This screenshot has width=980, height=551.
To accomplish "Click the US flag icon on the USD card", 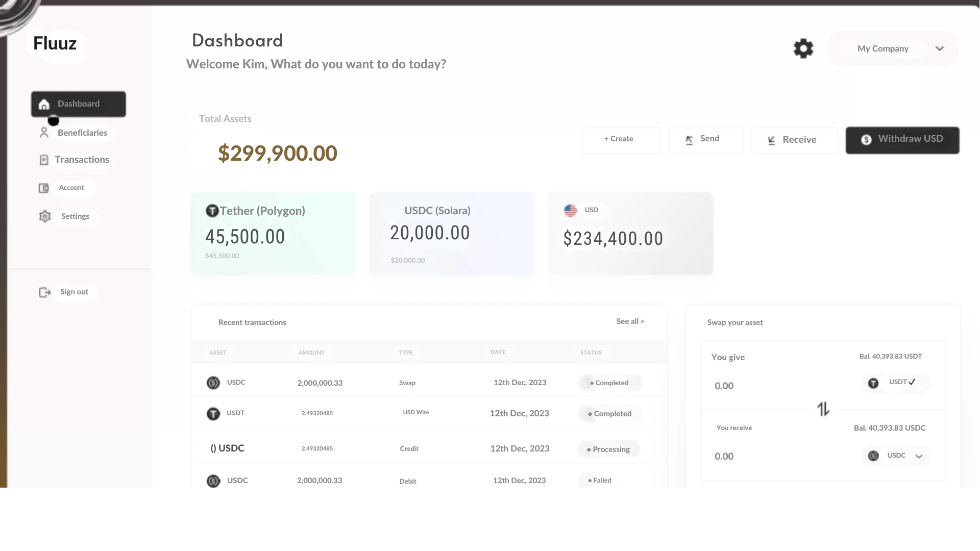I will 570,210.
